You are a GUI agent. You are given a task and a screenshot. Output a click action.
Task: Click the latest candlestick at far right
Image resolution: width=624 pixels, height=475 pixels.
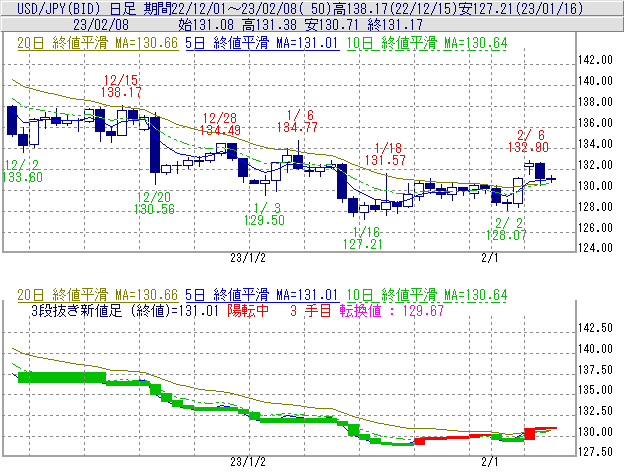click(552, 179)
